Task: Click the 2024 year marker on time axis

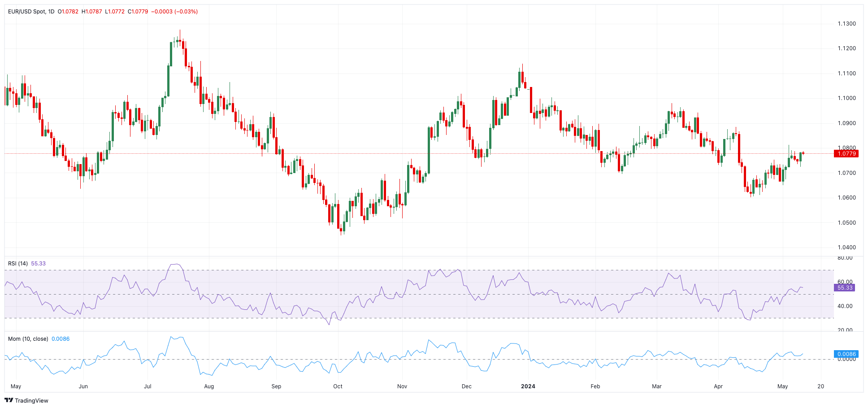Action: click(x=528, y=386)
